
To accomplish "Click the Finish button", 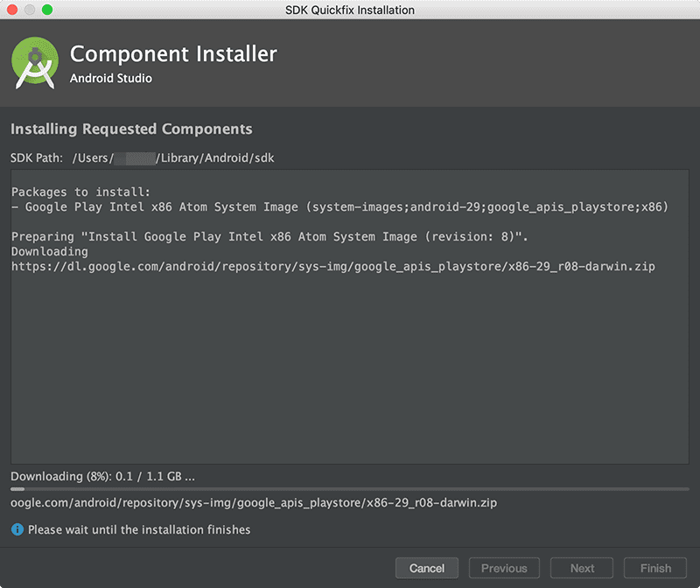I will tap(655, 568).
